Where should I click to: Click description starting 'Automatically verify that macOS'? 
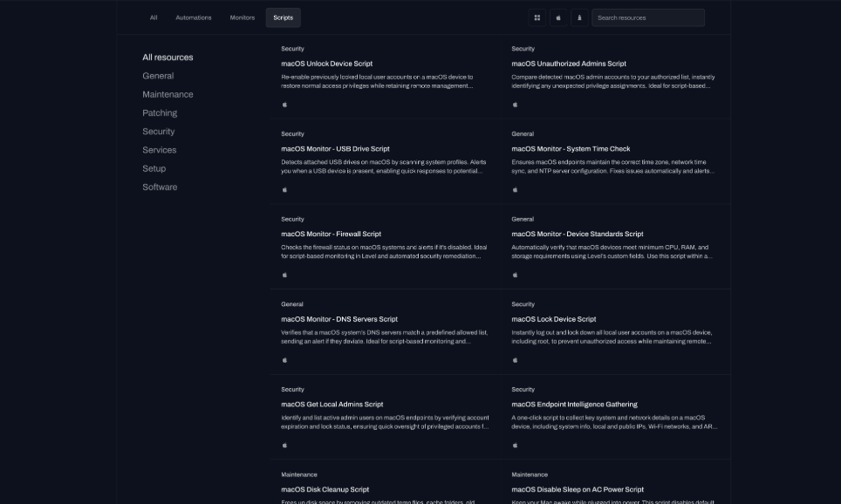(x=612, y=252)
